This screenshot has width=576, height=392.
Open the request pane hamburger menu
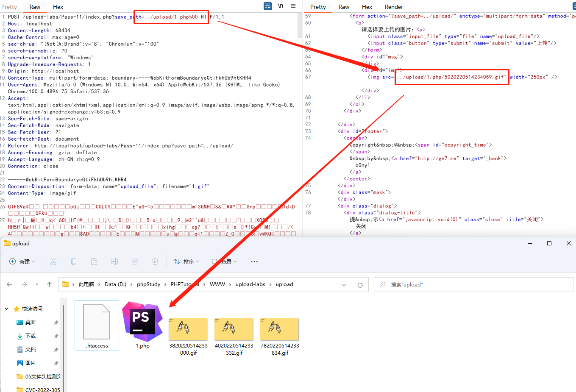[293, 6]
